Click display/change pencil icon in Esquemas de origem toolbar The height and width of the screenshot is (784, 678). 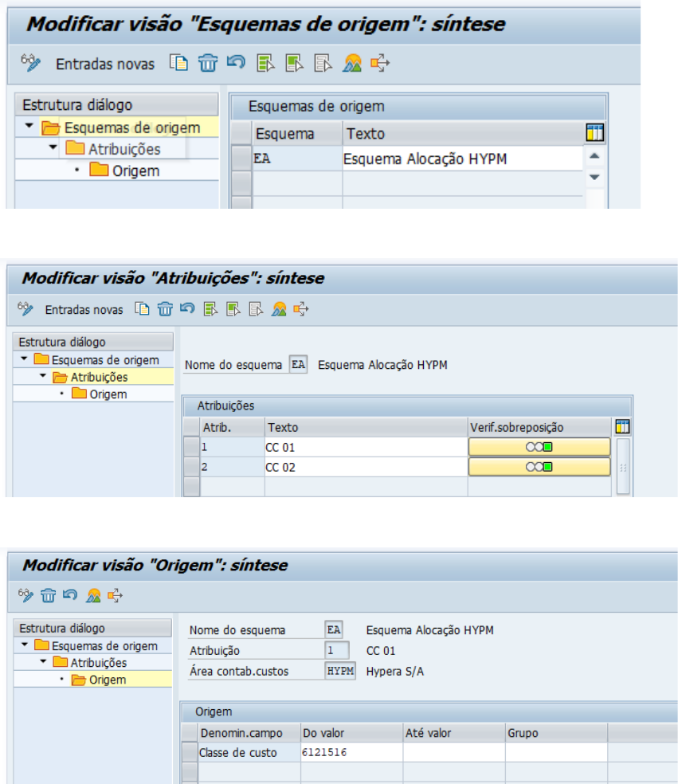[x=30, y=64]
